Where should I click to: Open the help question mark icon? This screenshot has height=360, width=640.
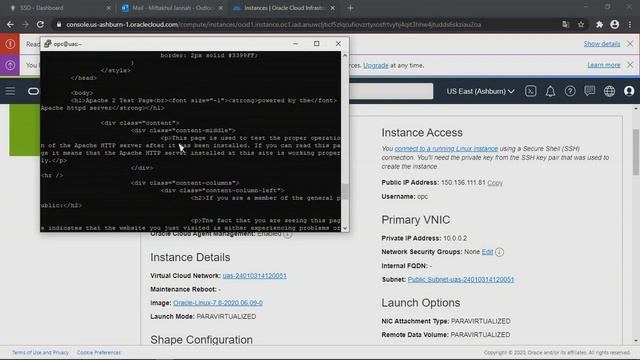(570, 91)
